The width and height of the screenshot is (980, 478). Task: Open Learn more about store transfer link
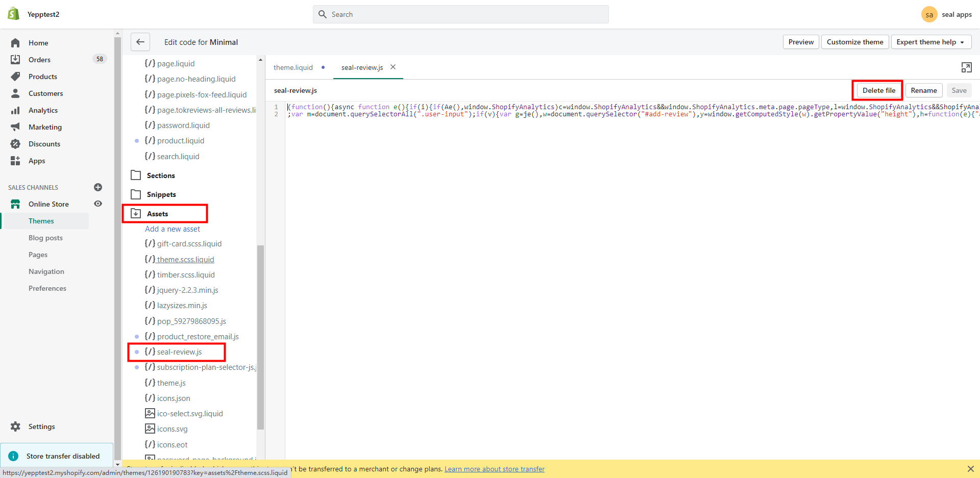494,469
